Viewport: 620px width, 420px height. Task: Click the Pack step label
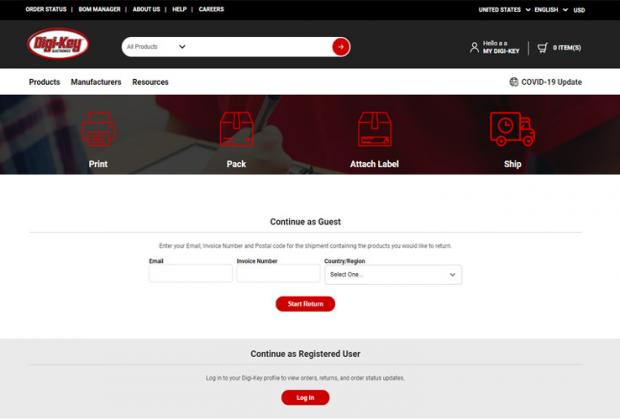[x=236, y=164]
